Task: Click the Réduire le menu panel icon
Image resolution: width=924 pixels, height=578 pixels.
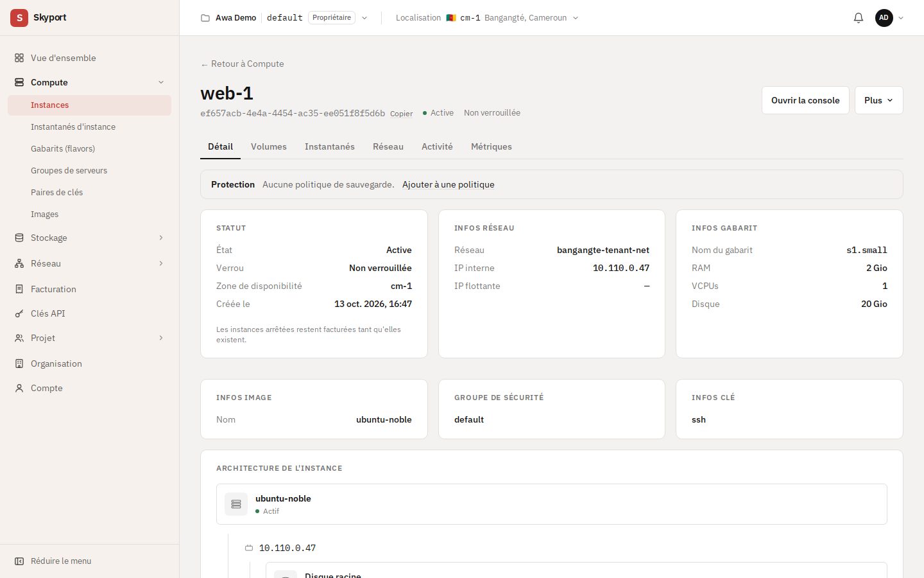Action: (19, 561)
